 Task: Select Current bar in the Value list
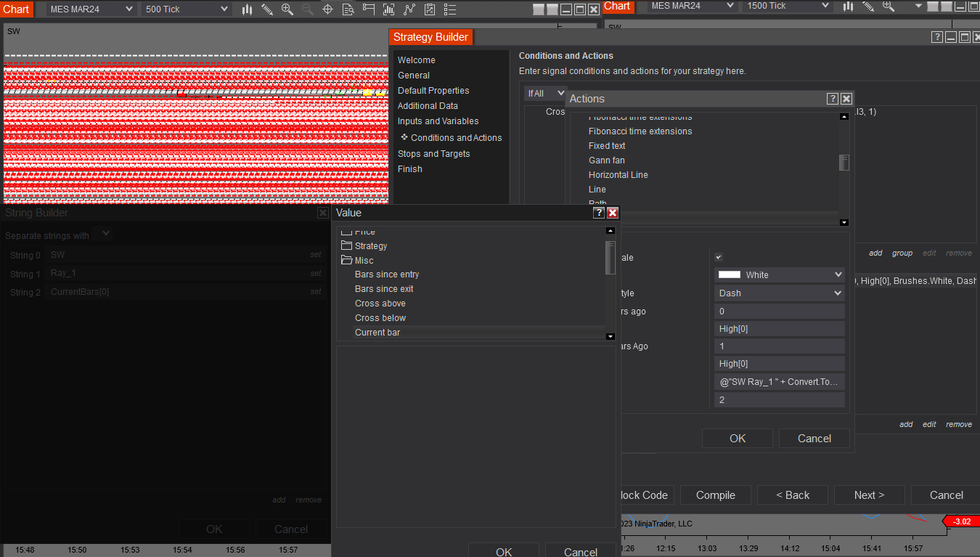[377, 333]
